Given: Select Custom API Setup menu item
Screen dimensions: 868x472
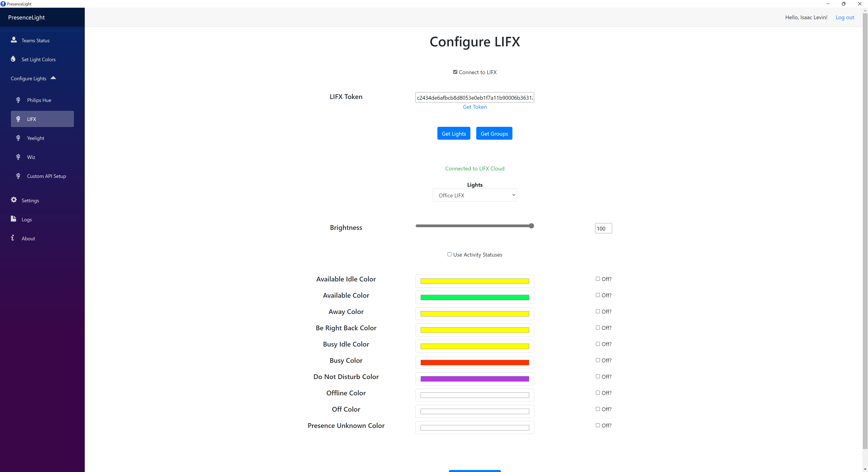Looking at the screenshot, I should [x=47, y=176].
